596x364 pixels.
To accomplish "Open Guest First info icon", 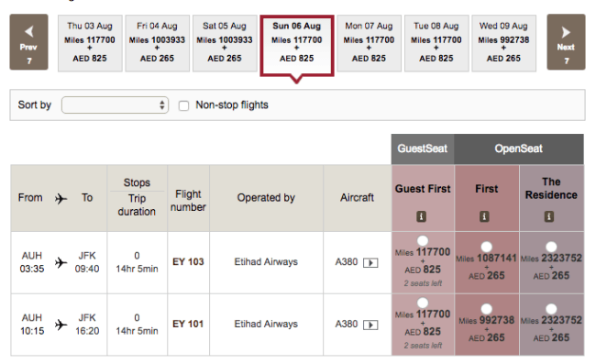I will (421, 216).
